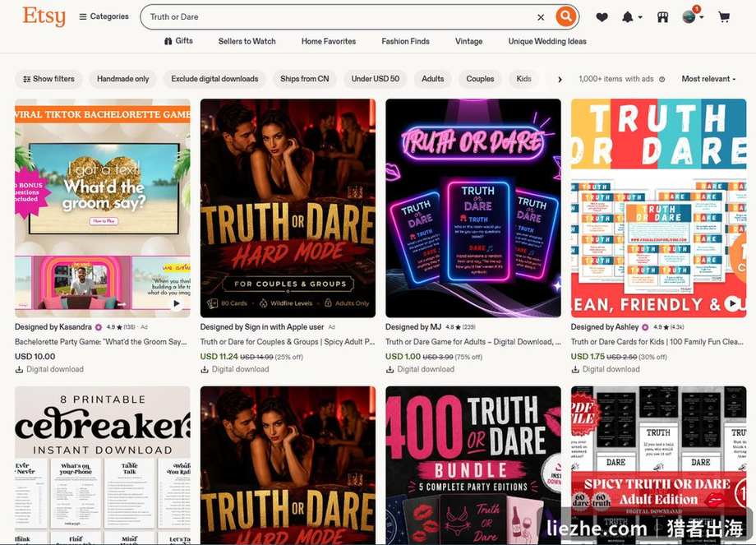Open 8 Printable Icebreakers listing image

point(103,465)
